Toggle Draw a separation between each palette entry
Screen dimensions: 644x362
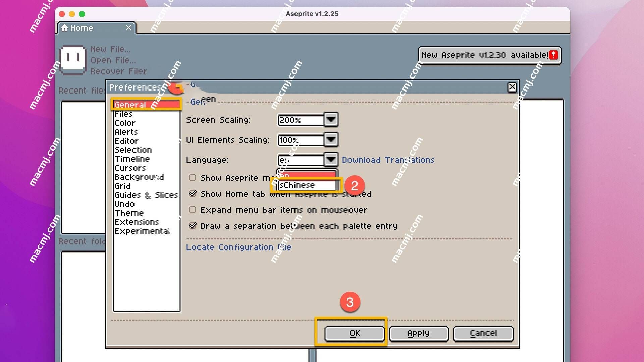[x=192, y=226]
